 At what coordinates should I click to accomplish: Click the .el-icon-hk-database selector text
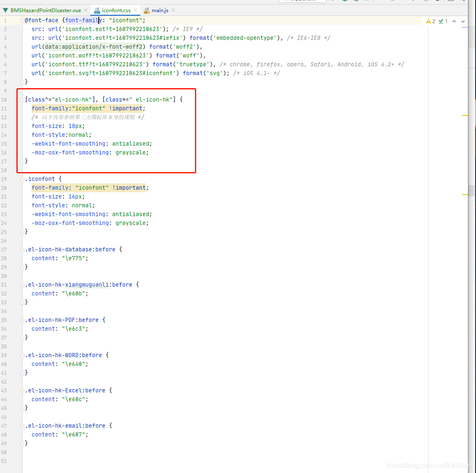coord(58,250)
